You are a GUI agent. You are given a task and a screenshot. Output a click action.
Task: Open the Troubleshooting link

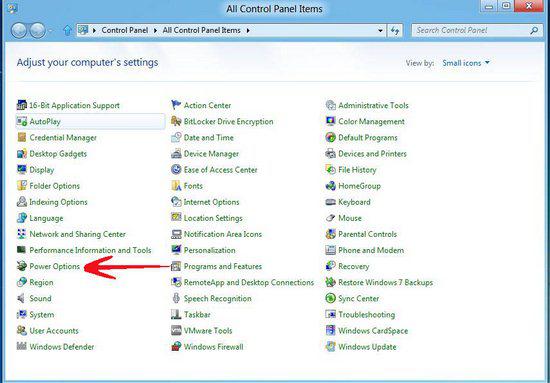tap(367, 315)
